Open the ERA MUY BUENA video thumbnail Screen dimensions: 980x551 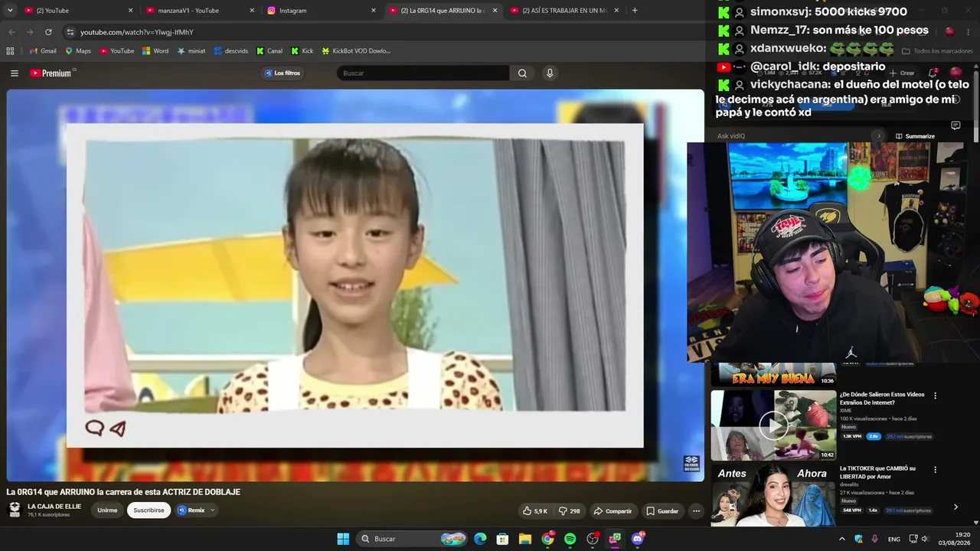click(x=773, y=374)
